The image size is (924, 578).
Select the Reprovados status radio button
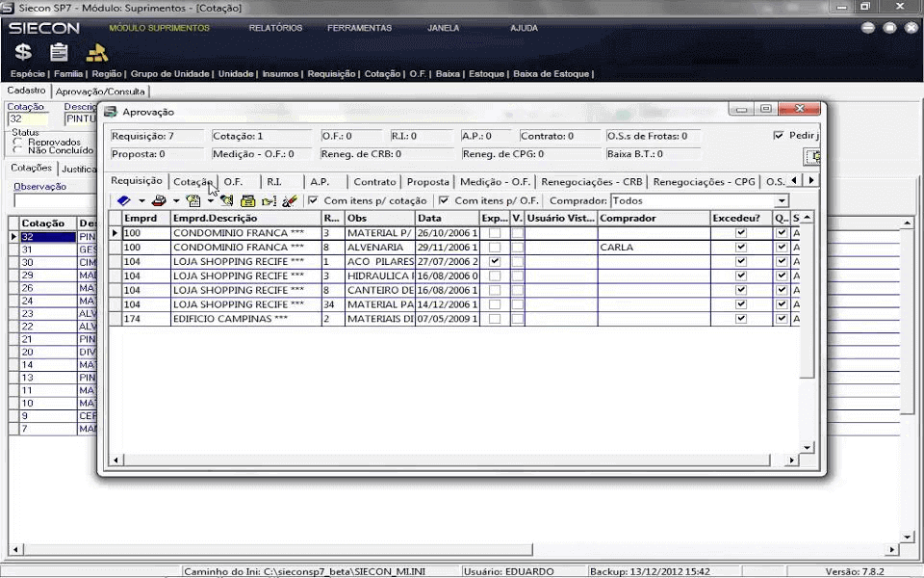coord(17,143)
